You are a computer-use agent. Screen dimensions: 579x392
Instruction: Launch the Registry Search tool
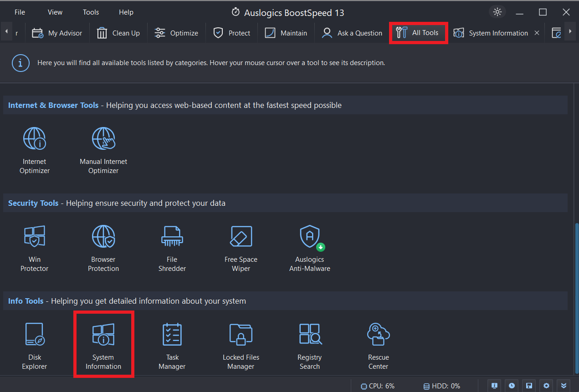[x=310, y=346]
